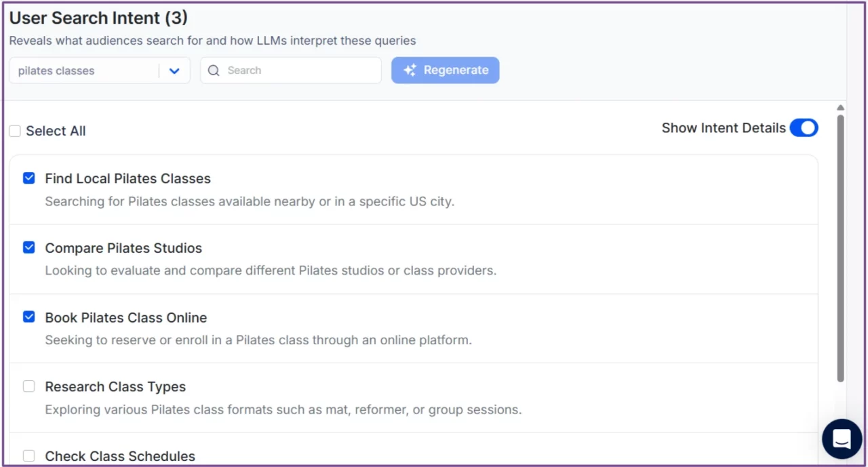
Task: Click the sparkle icon on Regenerate
Action: click(x=410, y=70)
